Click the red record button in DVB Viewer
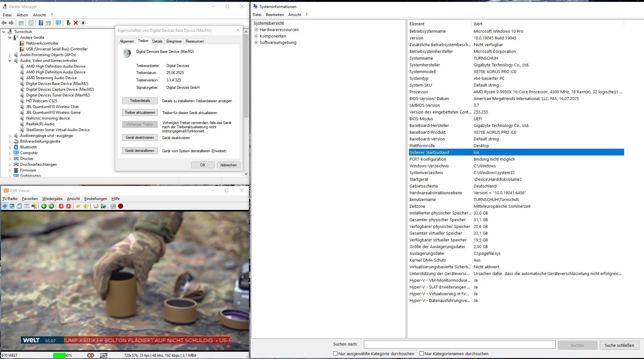 (121, 206)
